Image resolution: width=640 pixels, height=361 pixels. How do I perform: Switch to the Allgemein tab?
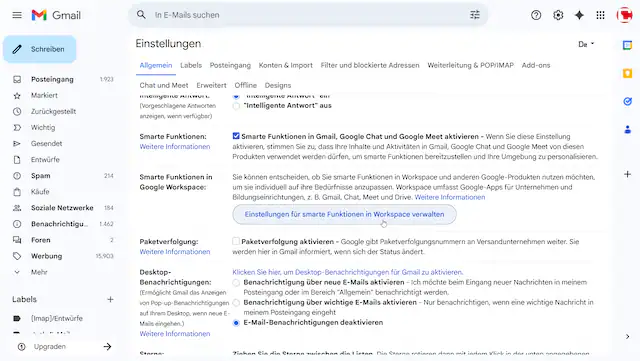click(156, 65)
